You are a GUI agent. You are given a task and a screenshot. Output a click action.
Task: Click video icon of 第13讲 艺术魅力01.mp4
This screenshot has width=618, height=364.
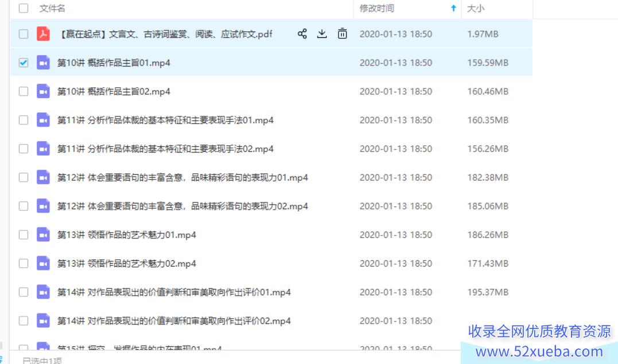(44, 235)
